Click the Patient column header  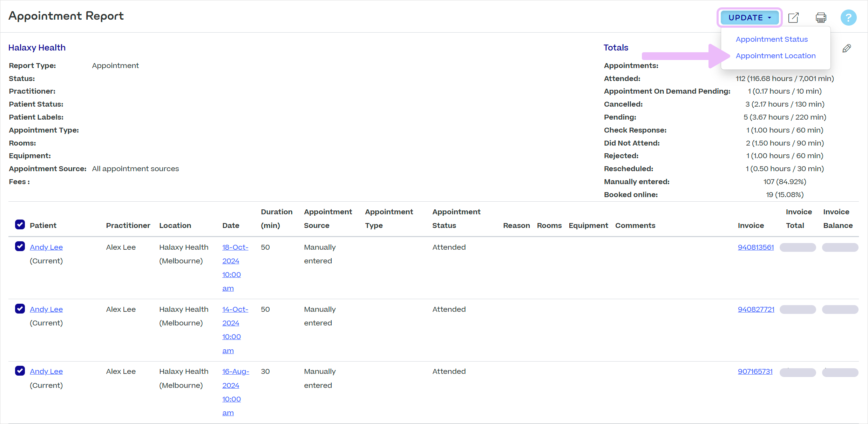point(43,225)
